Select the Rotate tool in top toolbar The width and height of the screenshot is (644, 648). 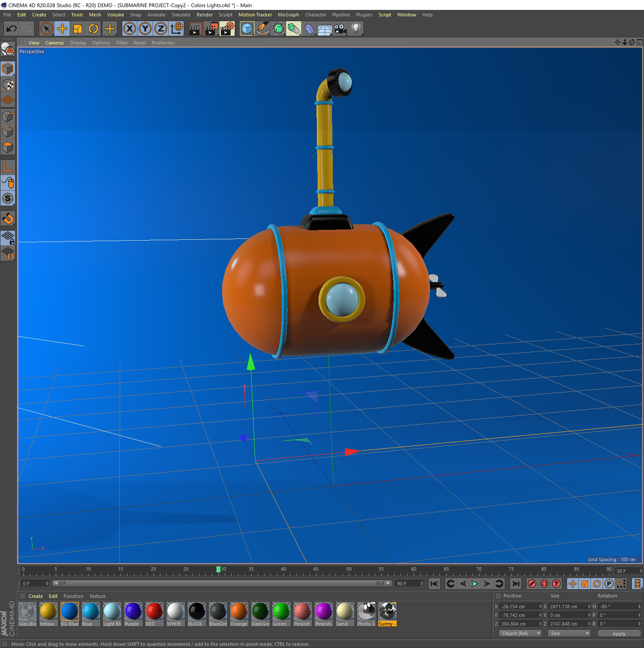point(93,29)
